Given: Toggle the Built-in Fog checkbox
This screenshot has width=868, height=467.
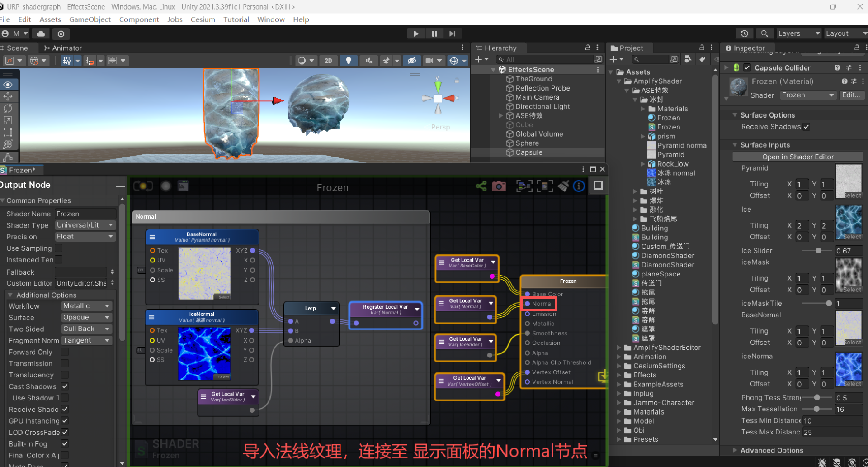Looking at the screenshot, I should (x=65, y=443).
